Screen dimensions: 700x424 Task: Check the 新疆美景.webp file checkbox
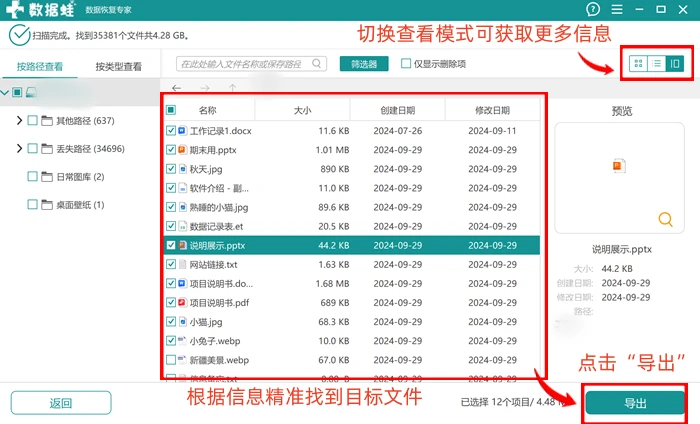(x=171, y=360)
